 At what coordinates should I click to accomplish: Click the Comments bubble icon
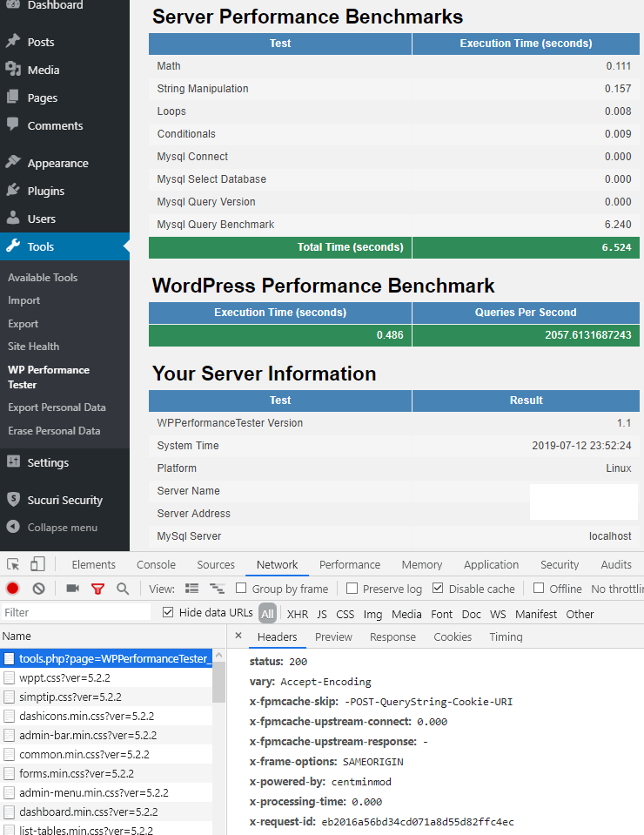[x=13, y=125]
